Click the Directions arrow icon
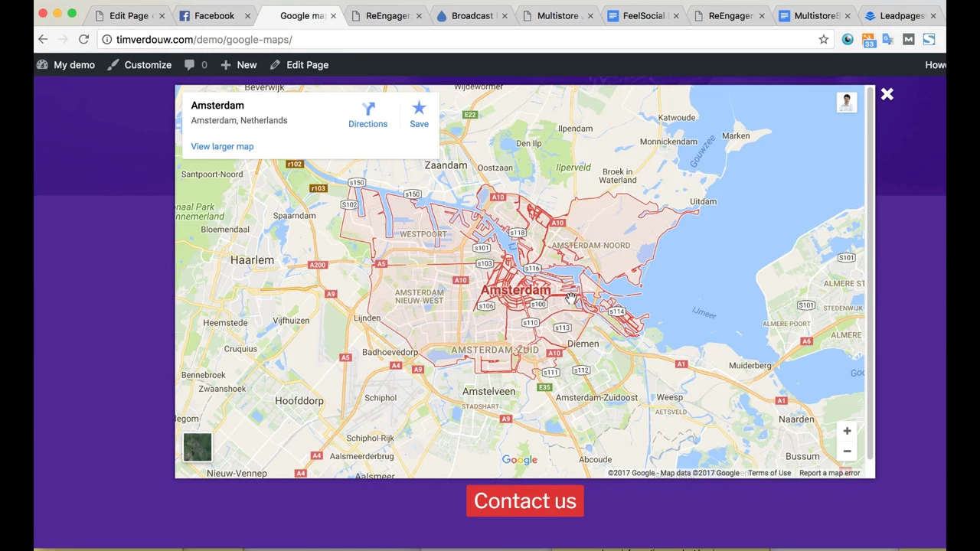Viewport: 980px width, 551px height. point(368,109)
